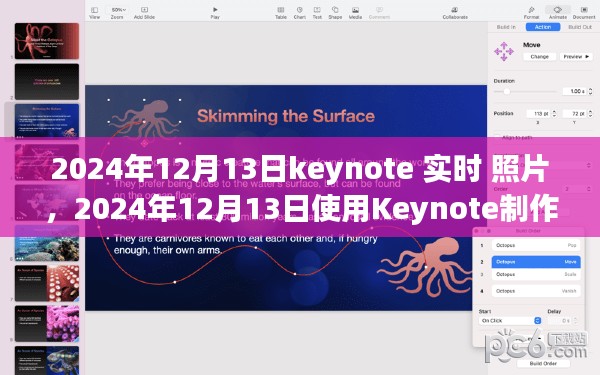600x375 pixels.
Task: Insert a Table from the toolbar
Action: click(281, 13)
